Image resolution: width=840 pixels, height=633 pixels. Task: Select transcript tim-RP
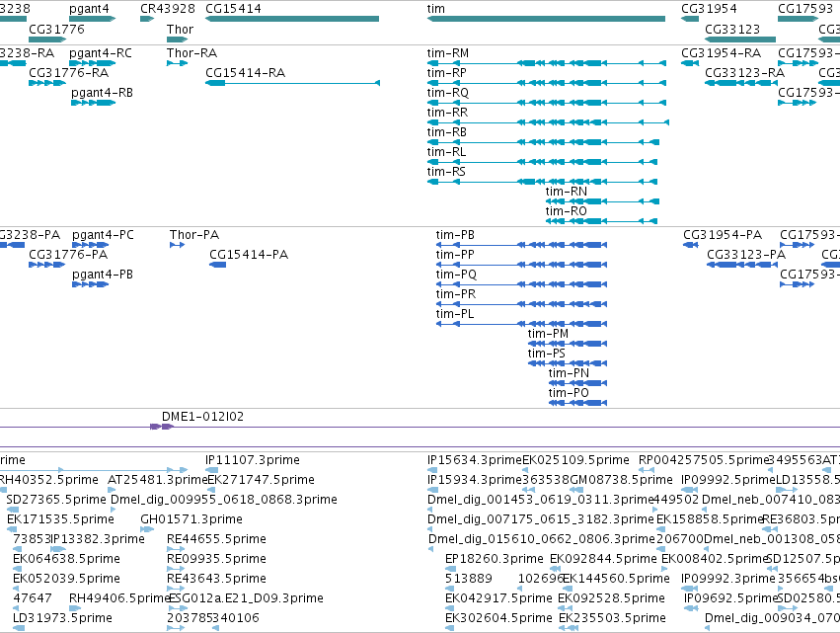547,83
